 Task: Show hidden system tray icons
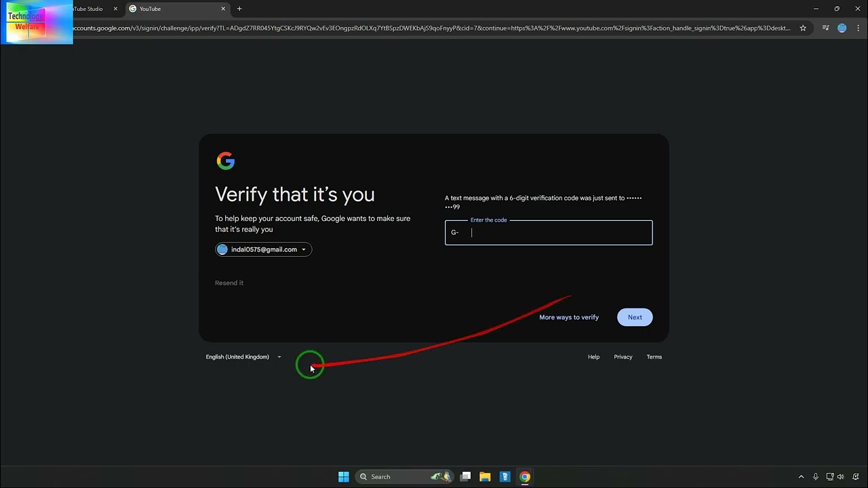[801, 476]
